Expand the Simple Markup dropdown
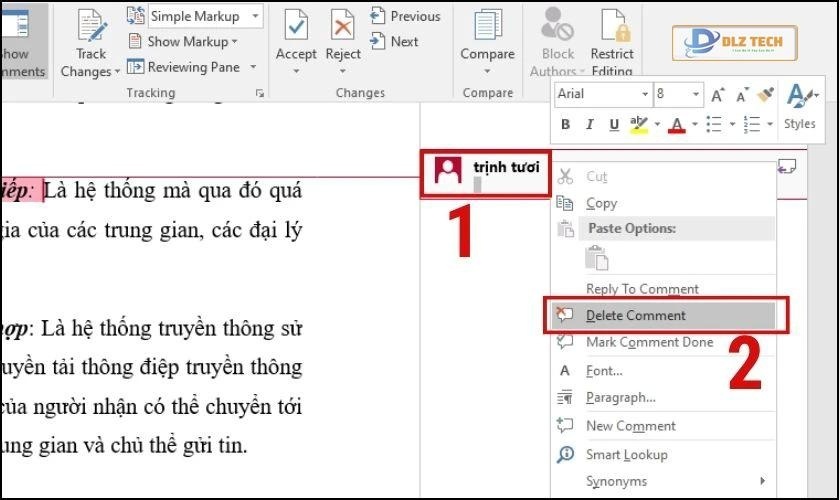Image resolution: width=840 pixels, height=500 pixels. pyautogui.click(x=255, y=16)
